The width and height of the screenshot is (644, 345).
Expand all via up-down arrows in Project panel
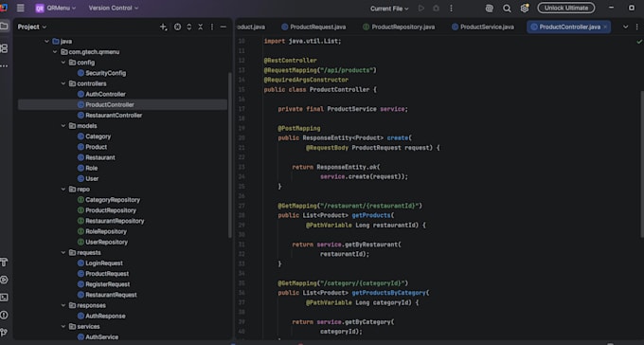click(x=188, y=27)
